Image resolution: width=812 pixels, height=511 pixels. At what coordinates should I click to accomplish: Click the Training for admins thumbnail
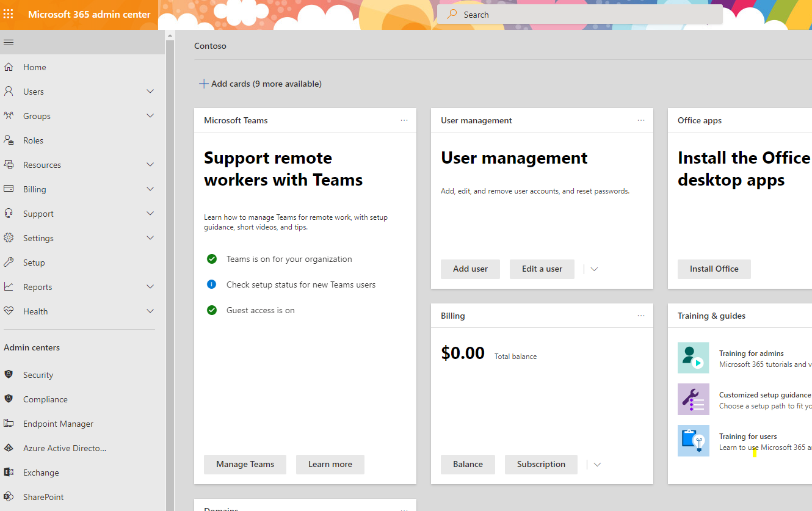tap(694, 358)
